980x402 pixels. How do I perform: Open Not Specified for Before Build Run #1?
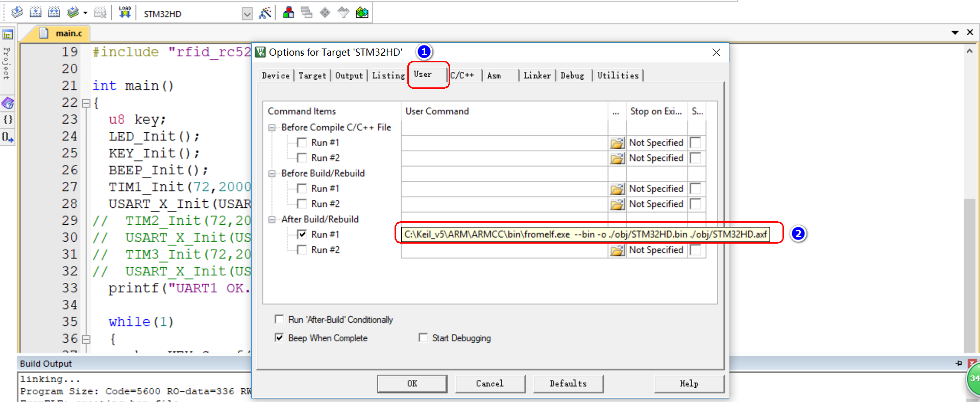coord(656,188)
